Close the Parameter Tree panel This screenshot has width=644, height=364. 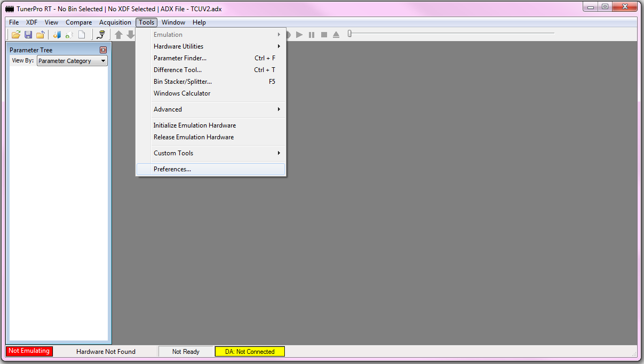104,50
